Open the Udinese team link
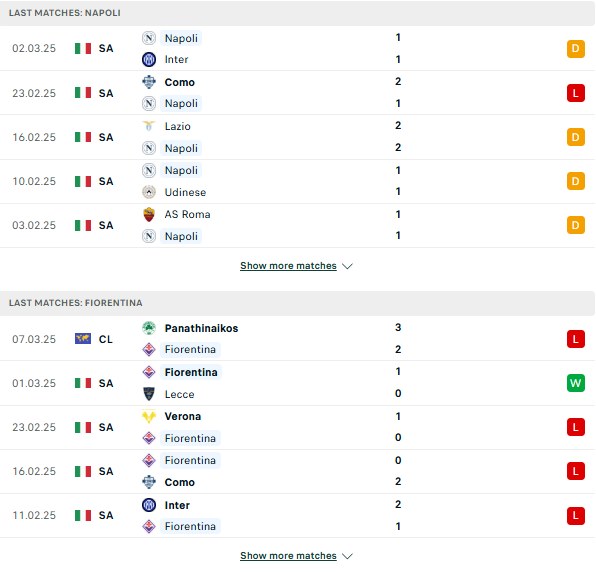Image resolution: width=596 pixels, height=574 pixels. coord(185,192)
